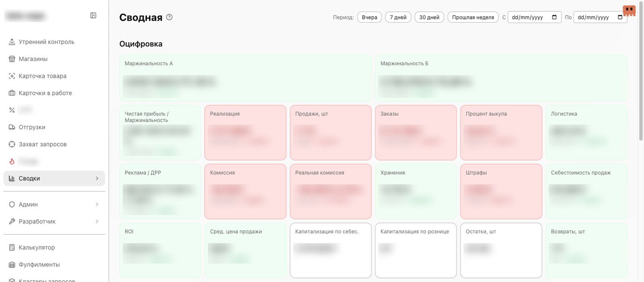Click the Утренний контроль sidebar icon
Image resolution: width=644 pixels, height=282 pixels.
pyautogui.click(x=12, y=42)
